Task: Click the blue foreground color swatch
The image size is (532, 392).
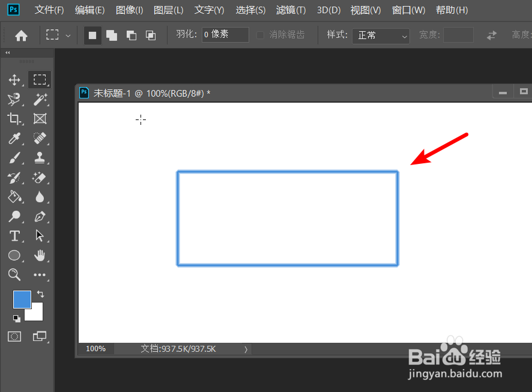Action: 21,298
